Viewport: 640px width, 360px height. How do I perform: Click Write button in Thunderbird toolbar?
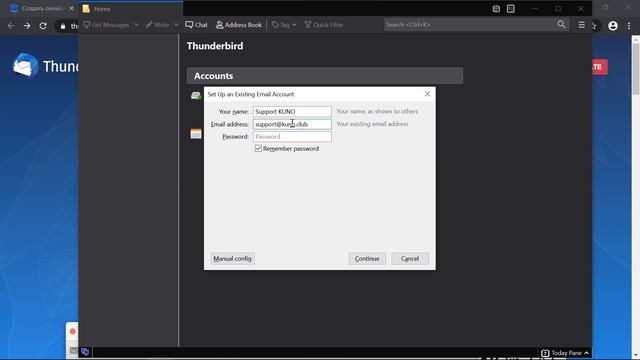(x=157, y=25)
